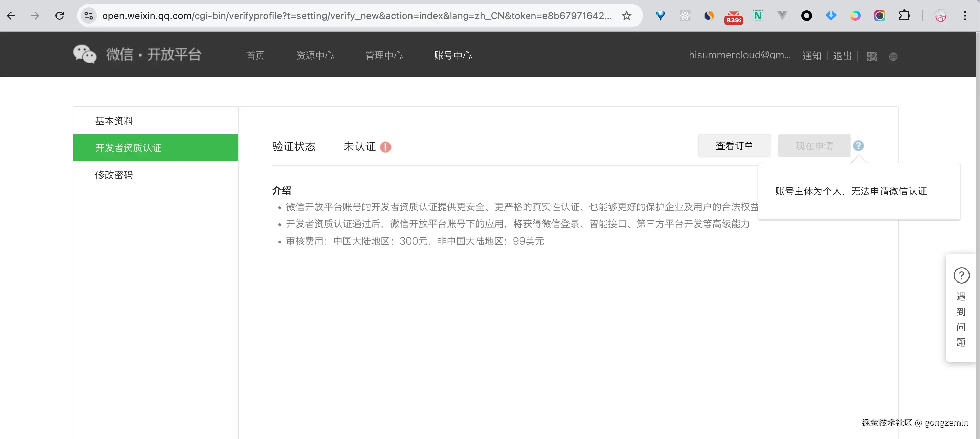Open Chrome three-dot menu
This screenshot has width=980, height=439.
(965, 16)
